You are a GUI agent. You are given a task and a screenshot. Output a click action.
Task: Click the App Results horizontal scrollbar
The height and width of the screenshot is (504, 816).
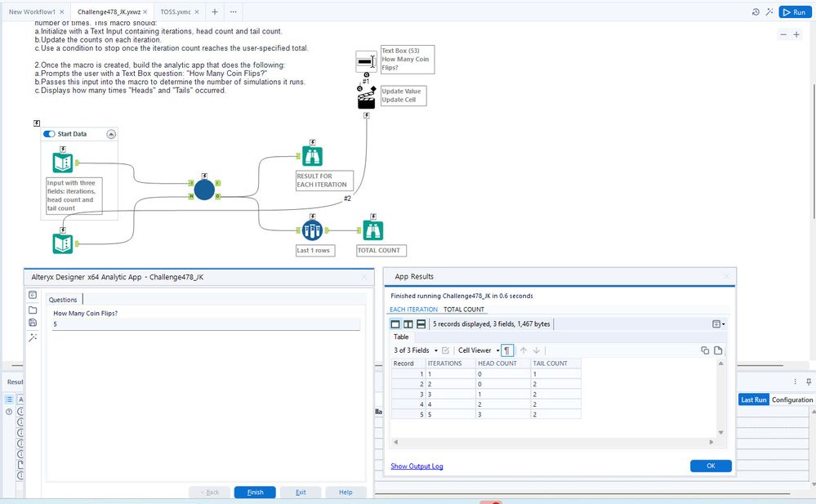point(553,442)
